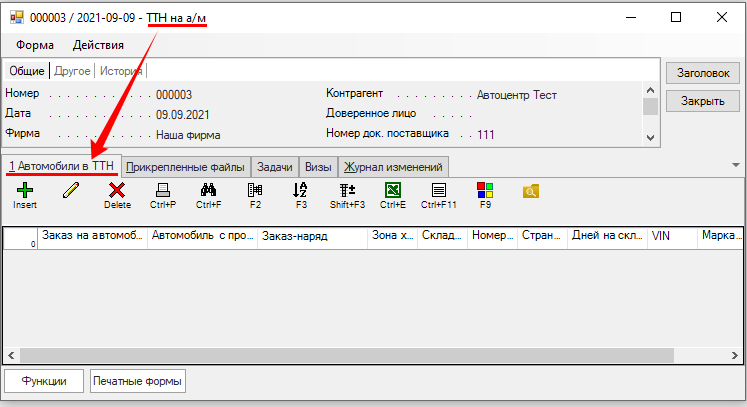The image size is (747, 407).
Task: Click the F3 sort icon
Action: coord(301,190)
